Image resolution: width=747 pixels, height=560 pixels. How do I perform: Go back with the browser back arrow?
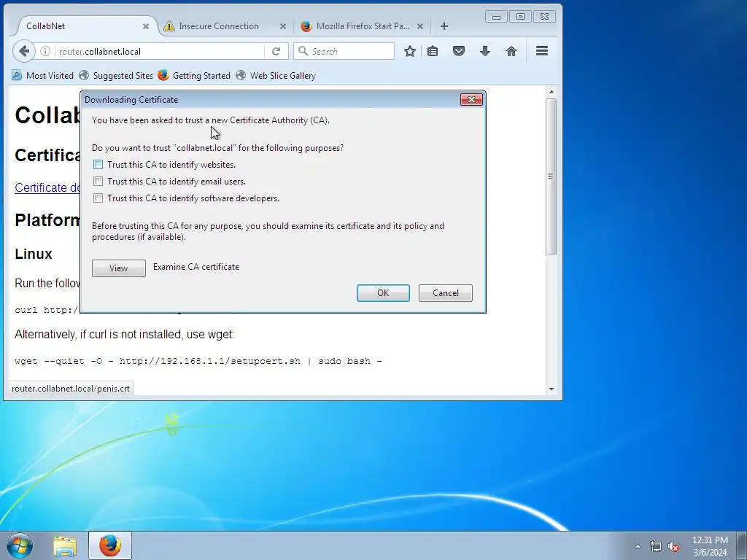coord(24,51)
